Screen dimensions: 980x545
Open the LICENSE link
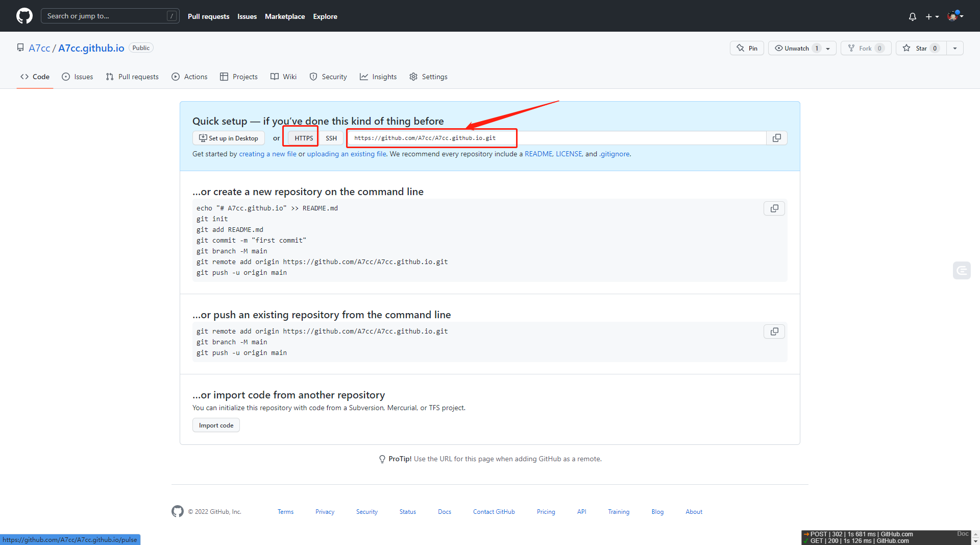coord(569,154)
